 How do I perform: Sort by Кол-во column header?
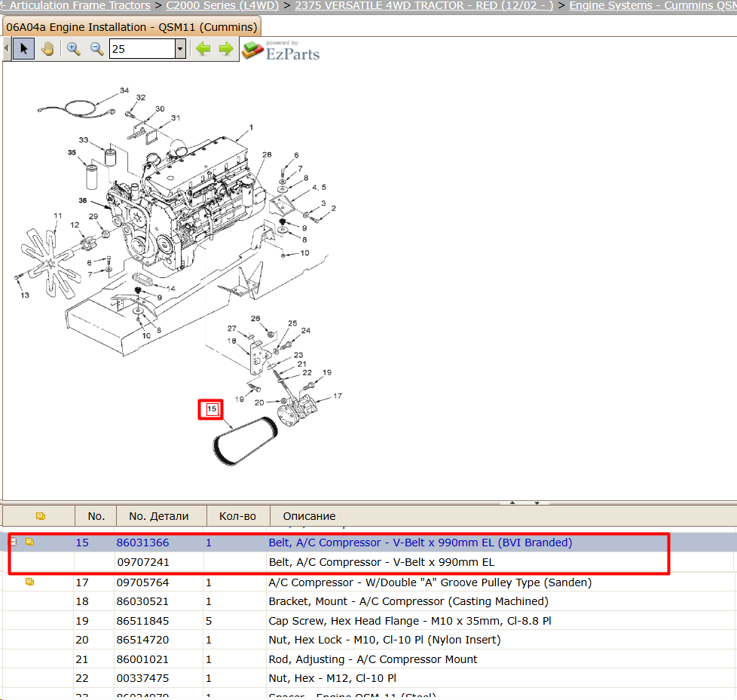pyautogui.click(x=237, y=516)
